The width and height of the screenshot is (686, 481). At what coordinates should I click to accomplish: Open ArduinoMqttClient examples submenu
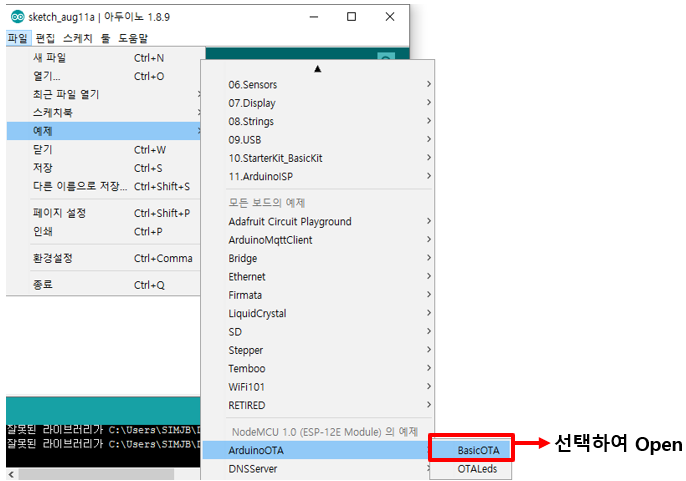click(318, 240)
